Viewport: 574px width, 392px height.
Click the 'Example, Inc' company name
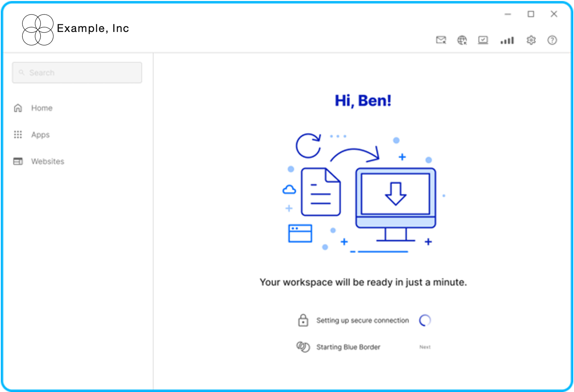click(93, 28)
